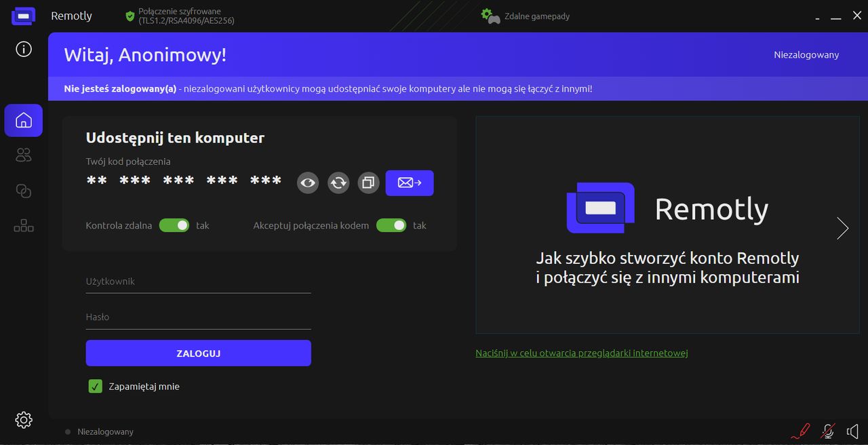Click Niezalogowany text in header
Screen dimensions: 868x445
click(806, 55)
